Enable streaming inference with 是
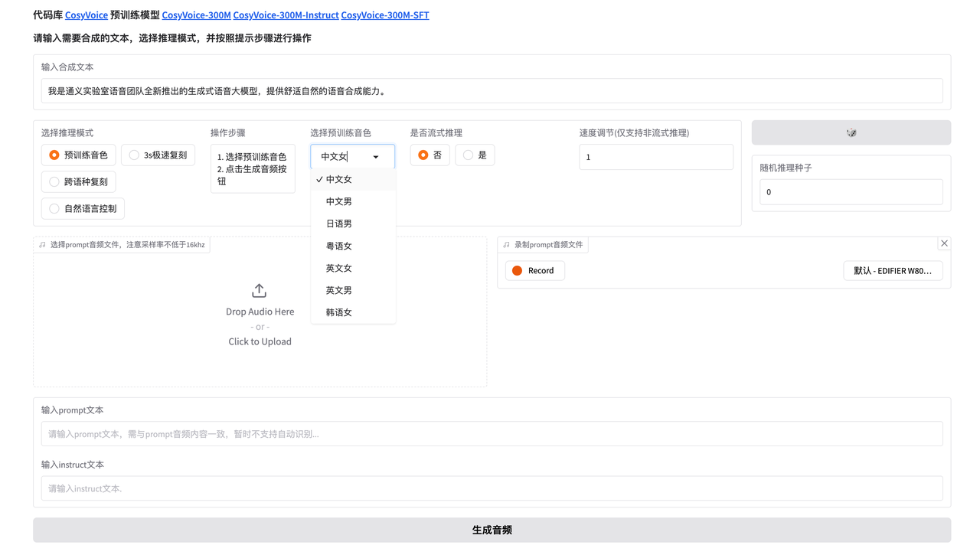Viewport: 980px width, 545px height. (x=468, y=155)
